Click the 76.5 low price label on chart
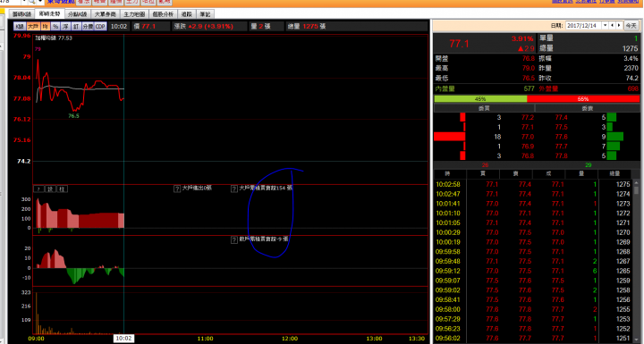The image size is (644, 344). pos(73,116)
